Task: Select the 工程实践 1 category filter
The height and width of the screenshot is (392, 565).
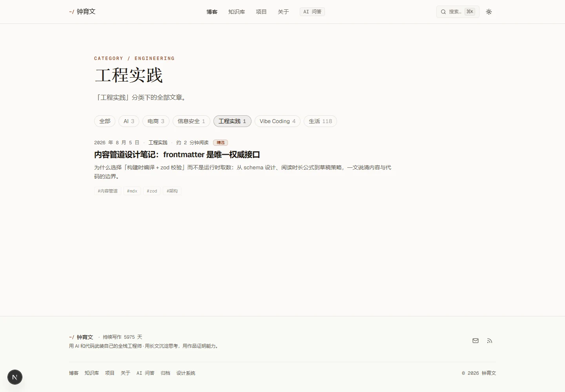Action: pos(232,121)
